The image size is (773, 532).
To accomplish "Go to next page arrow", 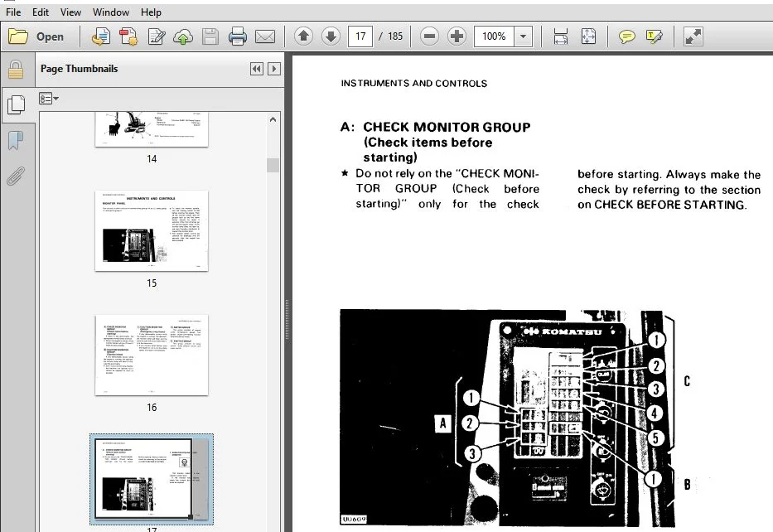I will click(x=331, y=36).
